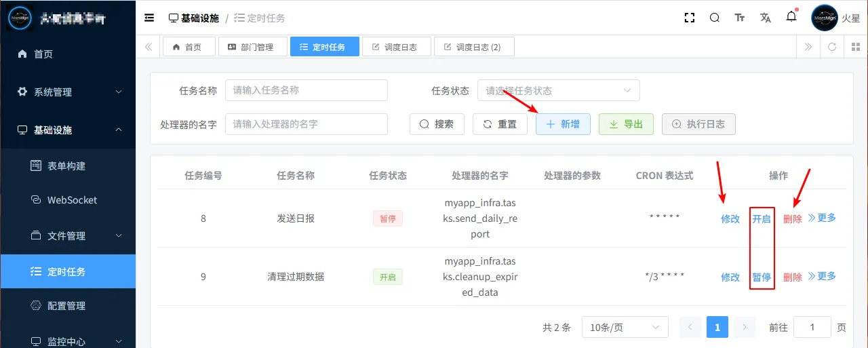Click the 新增 button
The image size is (868, 348).
coord(563,124)
